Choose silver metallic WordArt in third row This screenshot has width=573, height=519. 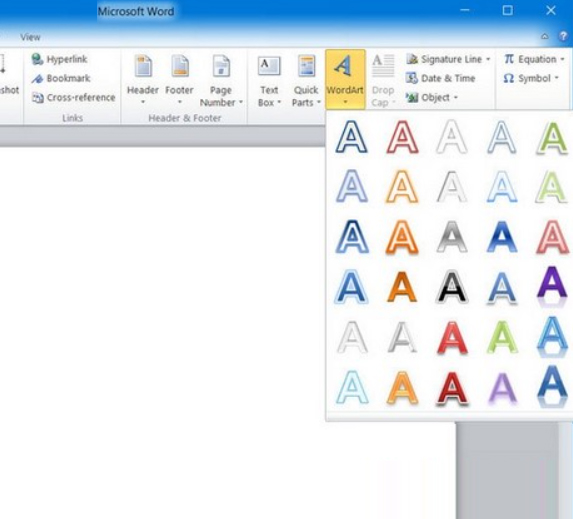(452, 236)
